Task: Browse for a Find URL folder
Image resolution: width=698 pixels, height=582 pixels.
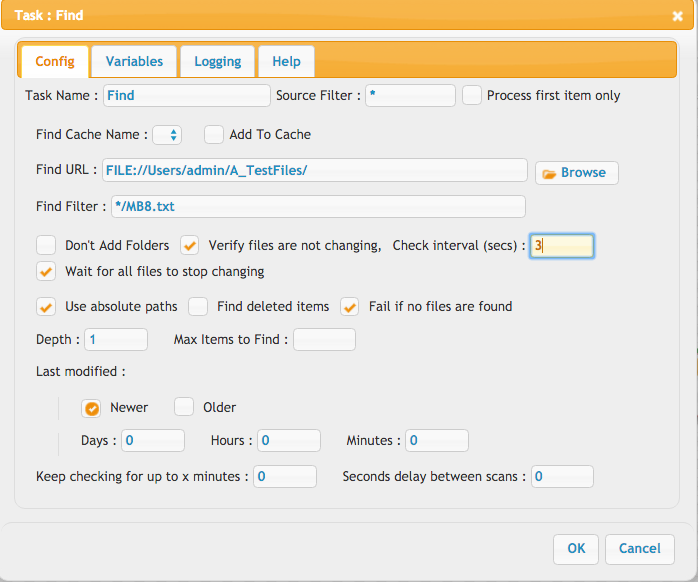Action: [576, 173]
